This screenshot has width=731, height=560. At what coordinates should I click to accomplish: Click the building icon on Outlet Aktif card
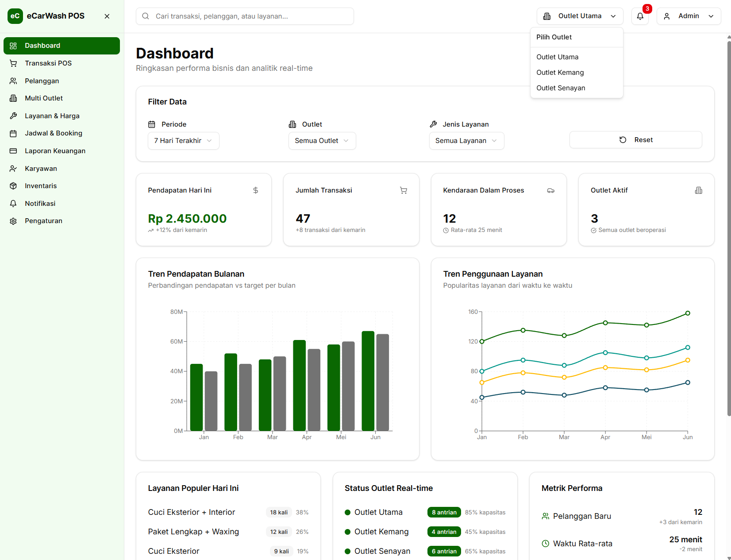pyautogui.click(x=698, y=190)
